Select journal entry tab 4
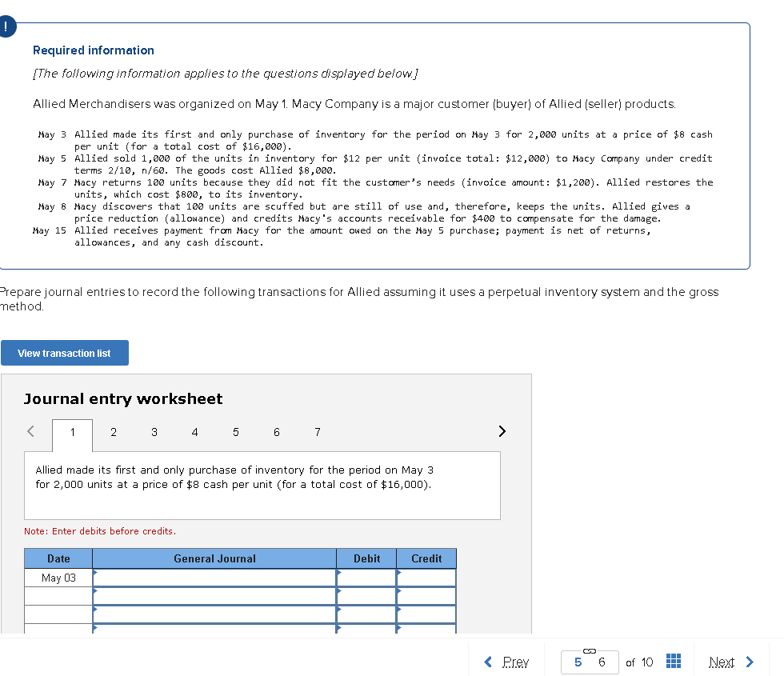Screen dimensions: 784x676 tap(195, 433)
